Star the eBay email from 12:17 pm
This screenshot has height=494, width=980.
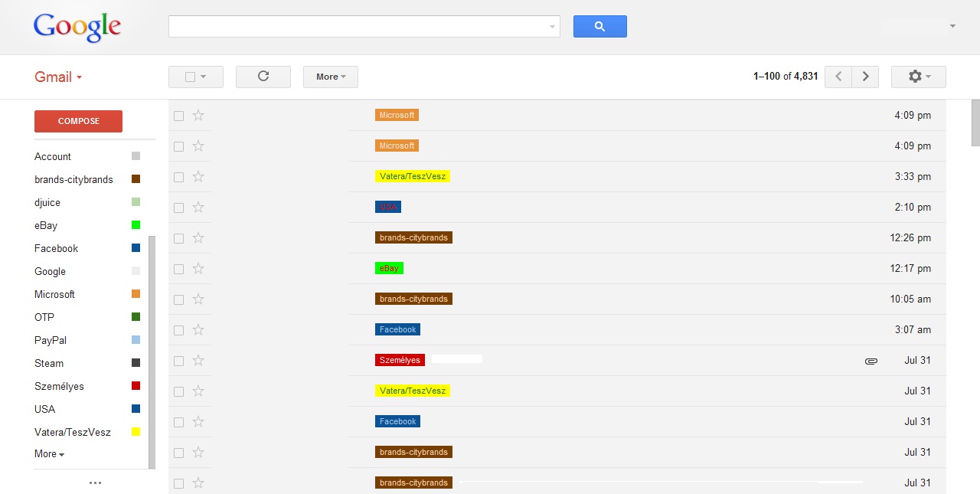pos(198,268)
